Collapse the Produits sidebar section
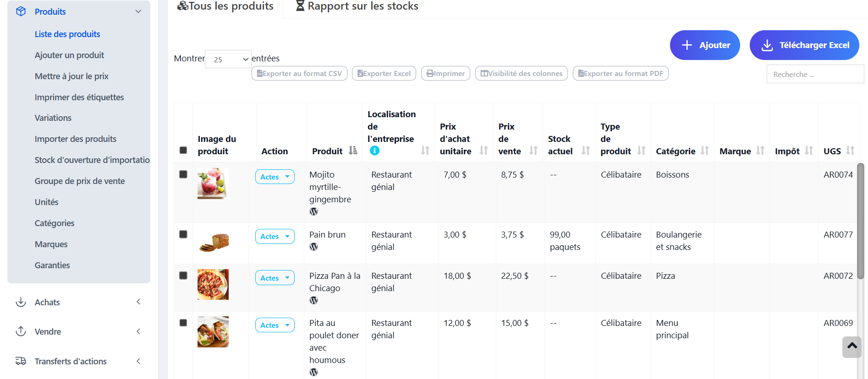The width and height of the screenshot is (868, 379). (138, 11)
